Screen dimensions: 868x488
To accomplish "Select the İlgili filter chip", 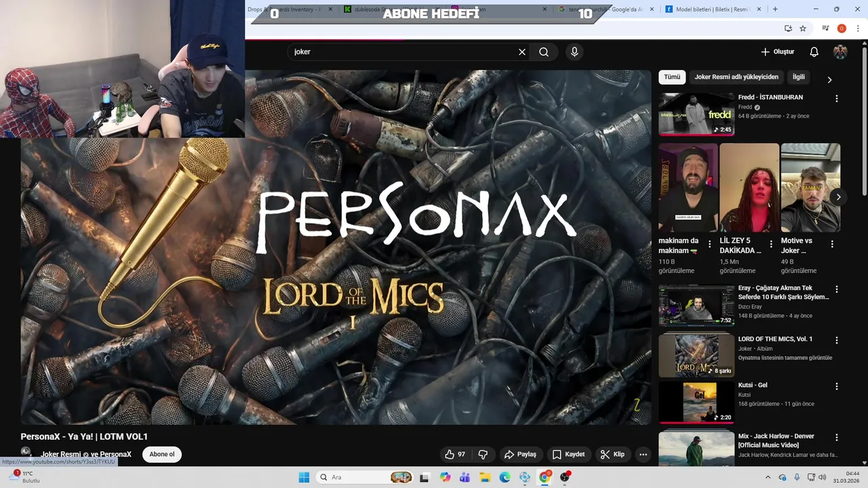I will 799,77.
